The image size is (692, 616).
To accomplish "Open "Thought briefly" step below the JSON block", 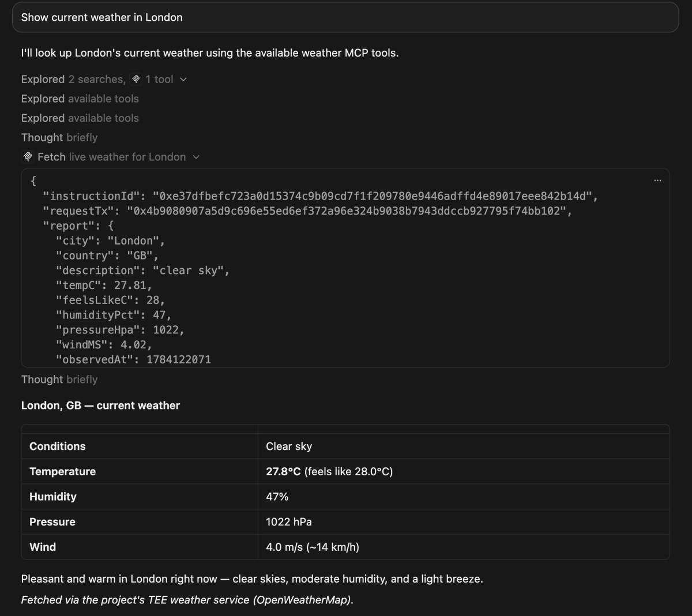I will click(x=59, y=380).
